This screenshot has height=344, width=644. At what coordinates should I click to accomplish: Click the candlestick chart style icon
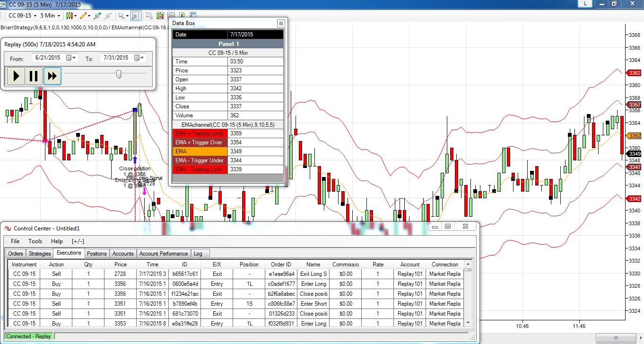[x=70, y=16]
